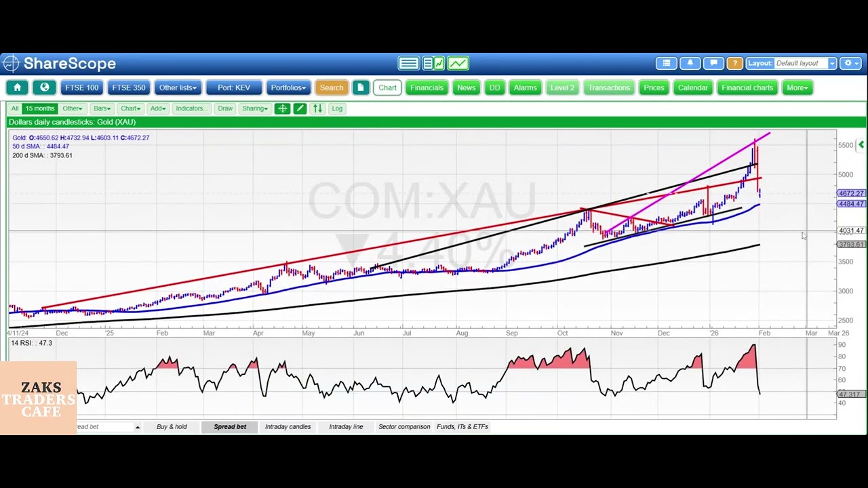The image size is (868, 488).
Task: Select the Buy & hold chart preset
Action: [x=172, y=427]
